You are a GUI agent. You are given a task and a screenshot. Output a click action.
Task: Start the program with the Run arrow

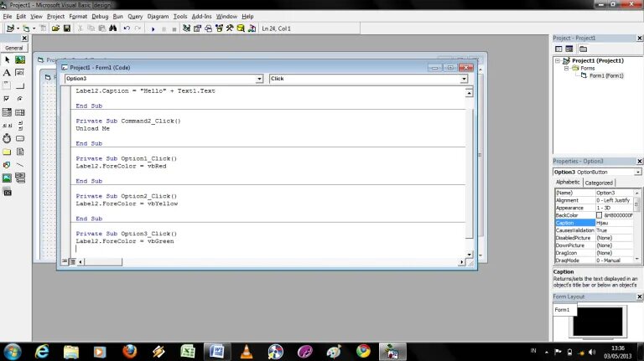153,28
